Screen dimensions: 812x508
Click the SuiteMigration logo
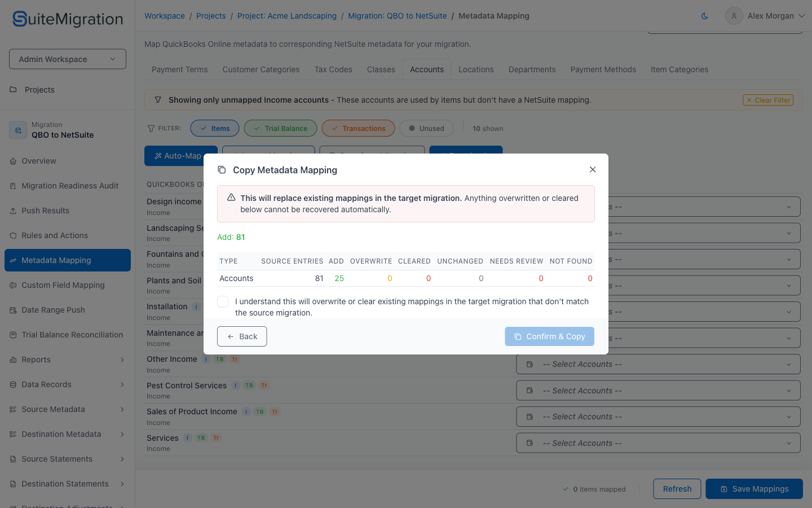[68, 19]
